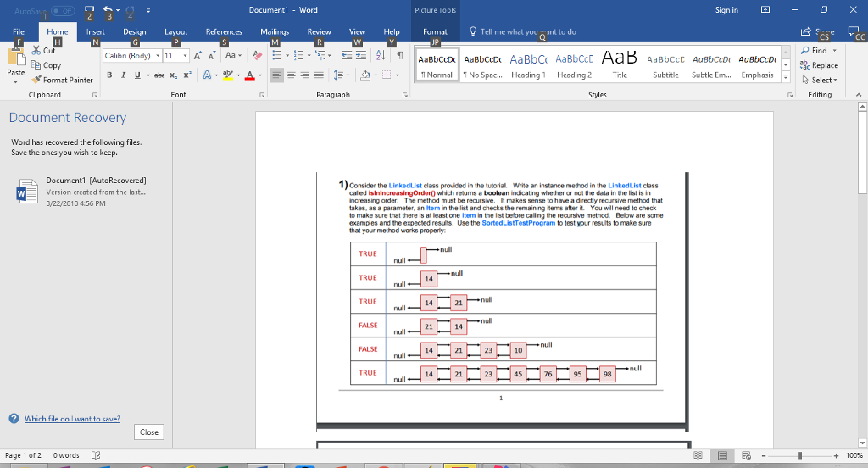Increase paragraph indent

click(x=360, y=55)
